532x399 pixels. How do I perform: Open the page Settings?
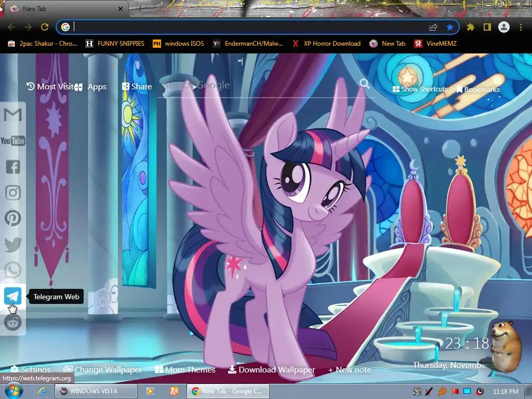31,369
